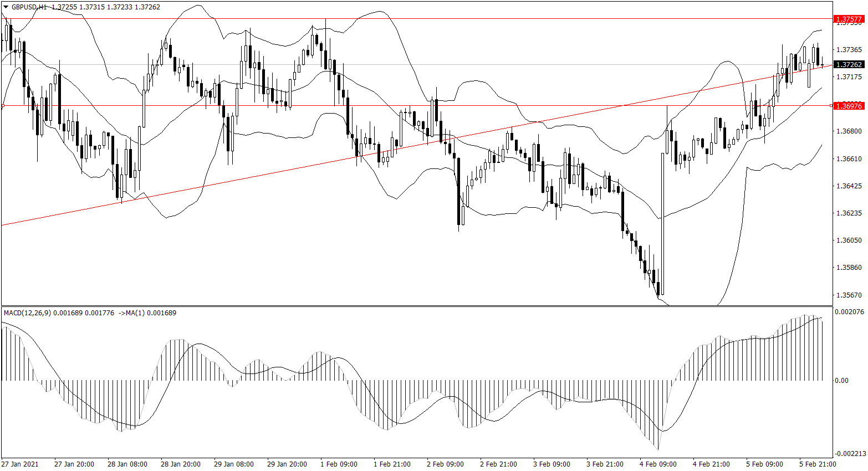This screenshot has height=471, width=868.
Task: Select the 1.36425 price scale value
Action: pyautogui.click(x=849, y=186)
